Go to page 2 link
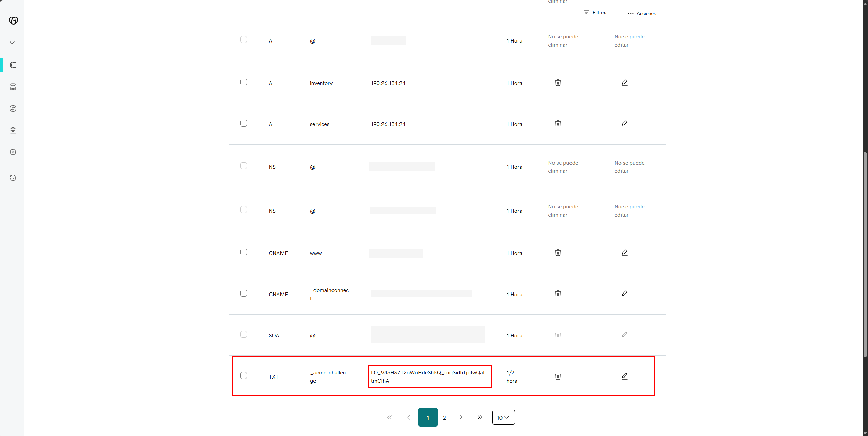The image size is (868, 436). (x=444, y=418)
